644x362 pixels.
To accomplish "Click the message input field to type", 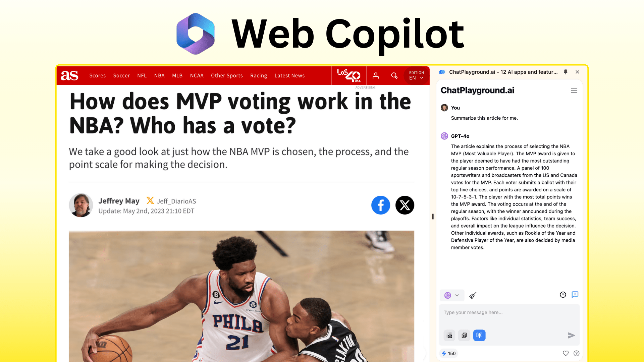I will [x=508, y=312].
